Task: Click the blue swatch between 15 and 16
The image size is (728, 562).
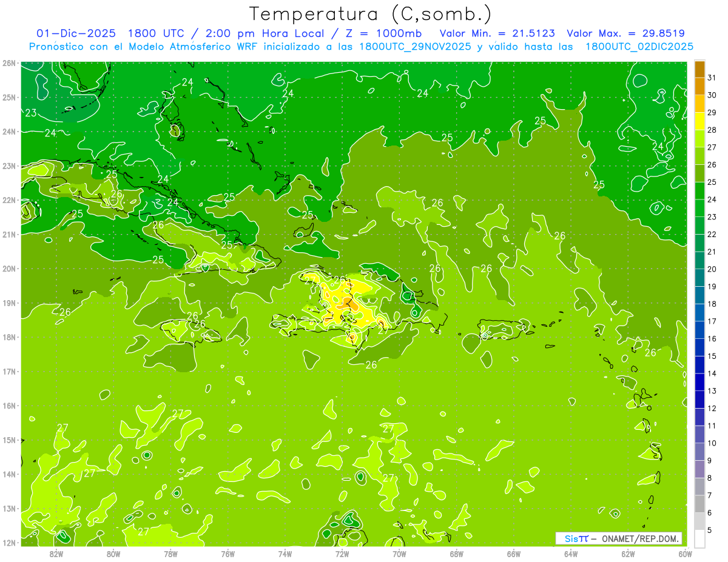Action: point(699,347)
